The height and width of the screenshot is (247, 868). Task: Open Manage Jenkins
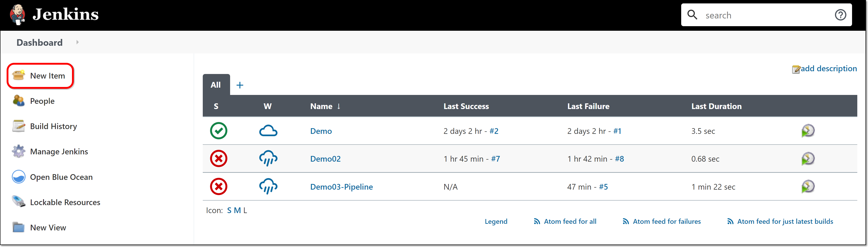tap(59, 151)
